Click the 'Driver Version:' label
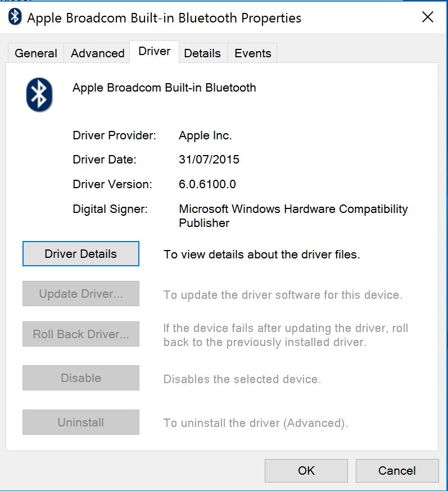The height and width of the screenshot is (491, 448). [112, 184]
